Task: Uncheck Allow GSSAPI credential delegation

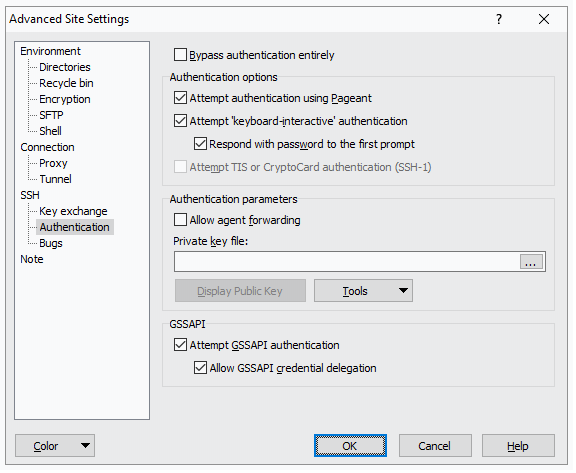Action: 200,368
